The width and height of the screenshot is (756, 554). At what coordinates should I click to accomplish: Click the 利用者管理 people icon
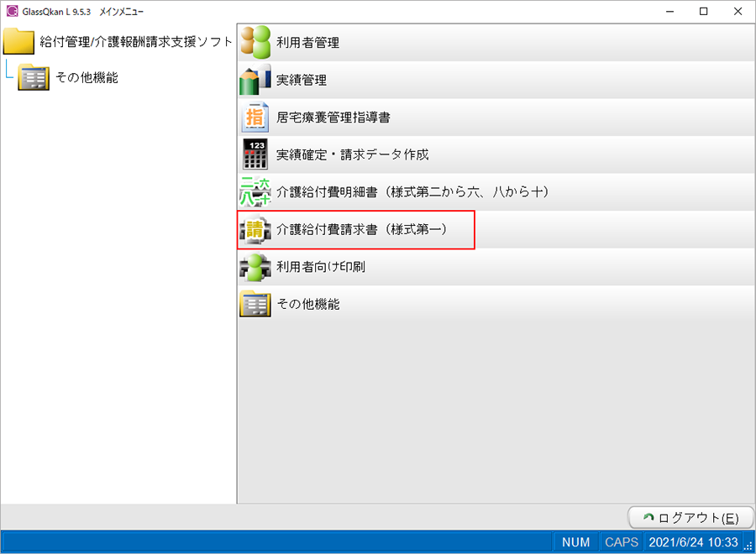click(255, 42)
